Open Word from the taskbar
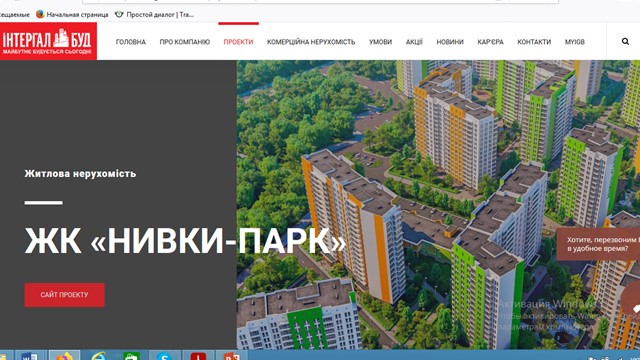This screenshot has height=360, width=640. [29, 355]
